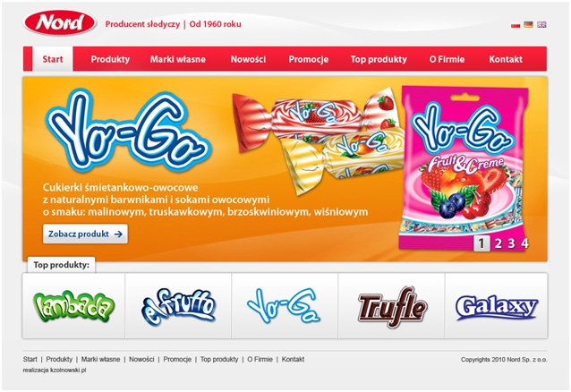Select the Yo-Go logo in Top produkty

click(285, 306)
